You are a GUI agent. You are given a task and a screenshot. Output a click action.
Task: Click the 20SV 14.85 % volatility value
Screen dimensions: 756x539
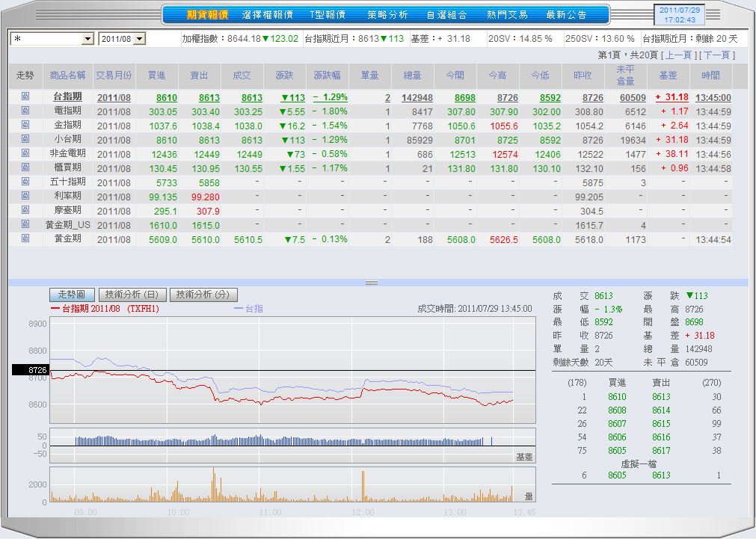pos(520,39)
